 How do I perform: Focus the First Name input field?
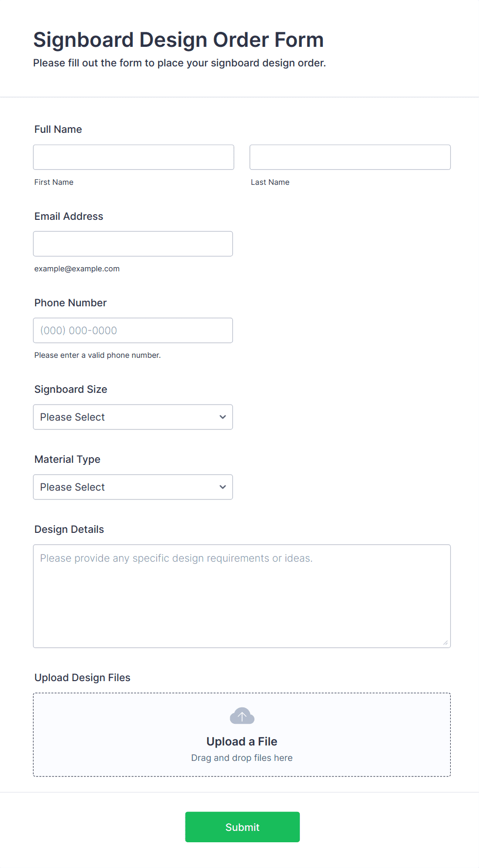pyautogui.click(x=133, y=157)
